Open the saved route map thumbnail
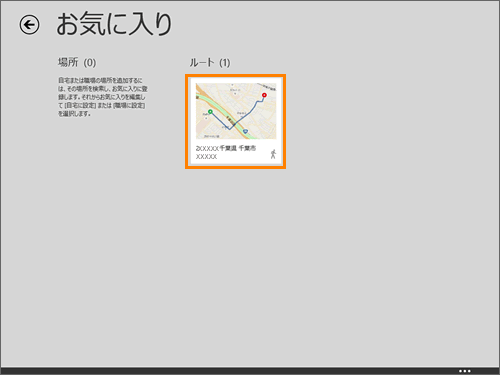This screenshot has height=375, width=500. point(236,111)
